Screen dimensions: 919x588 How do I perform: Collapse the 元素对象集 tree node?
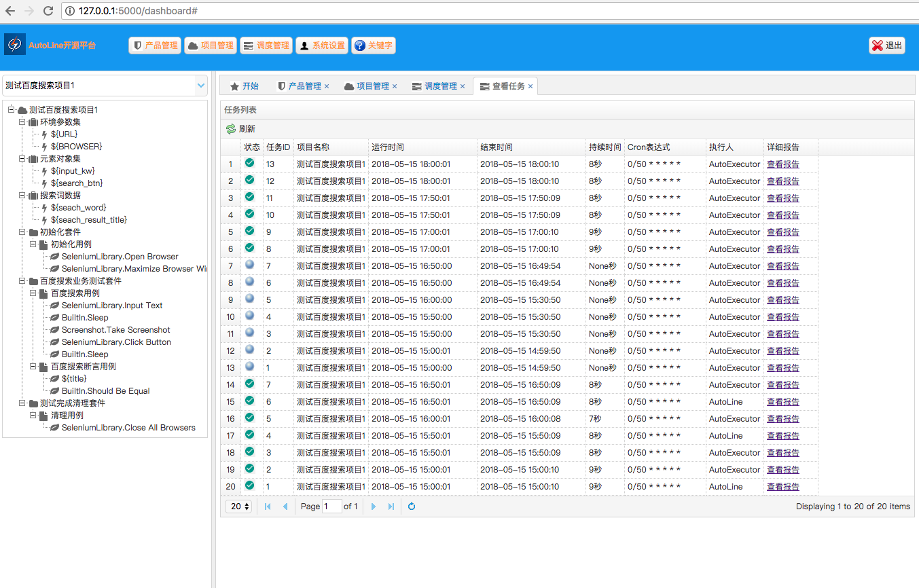tap(22, 159)
